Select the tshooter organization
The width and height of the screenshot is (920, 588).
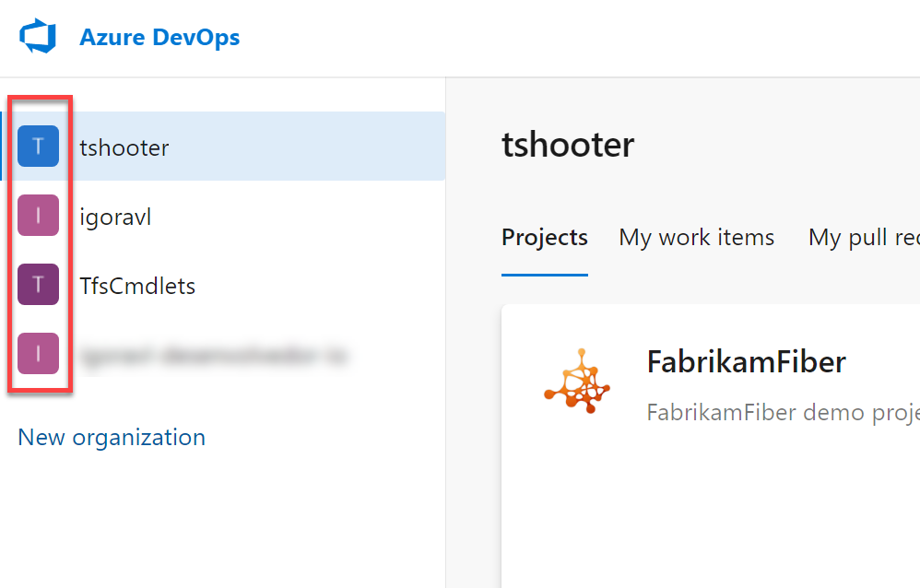pos(223,147)
